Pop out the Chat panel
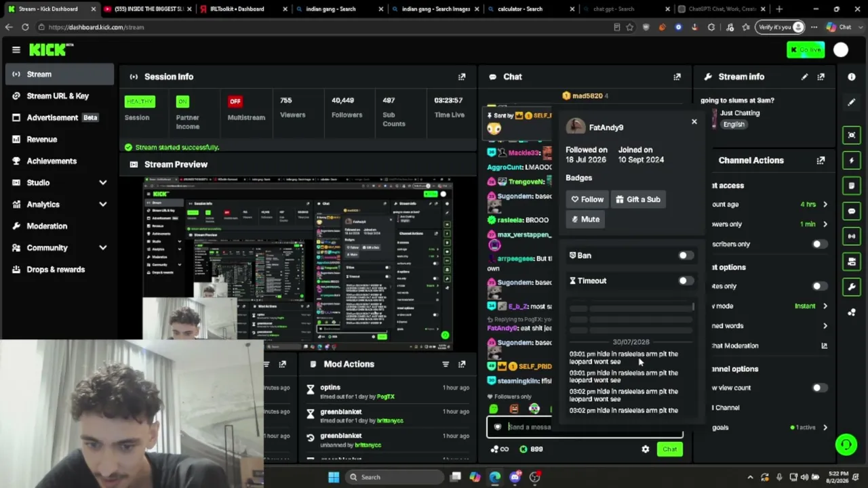868x488 pixels. (x=677, y=77)
